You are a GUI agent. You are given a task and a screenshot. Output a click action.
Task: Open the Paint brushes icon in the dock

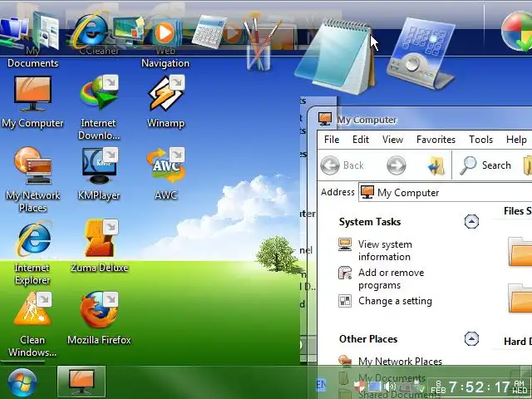tap(259, 42)
